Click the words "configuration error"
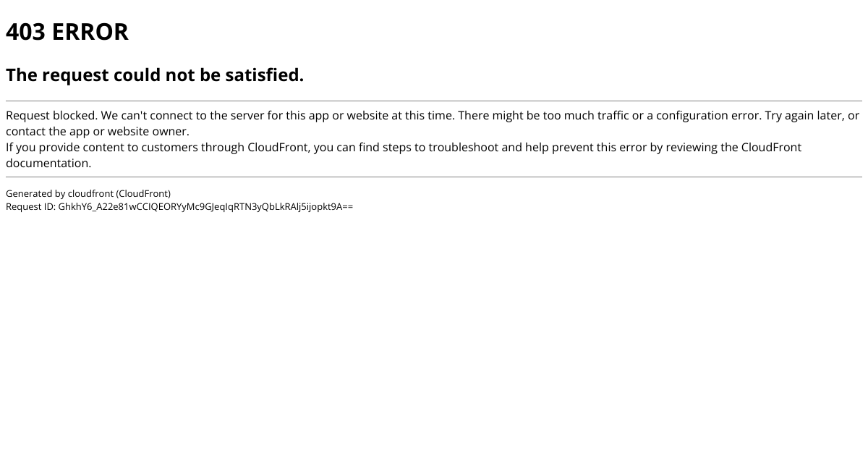The width and height of the screenshot is (868, 456). pos(709,116)
